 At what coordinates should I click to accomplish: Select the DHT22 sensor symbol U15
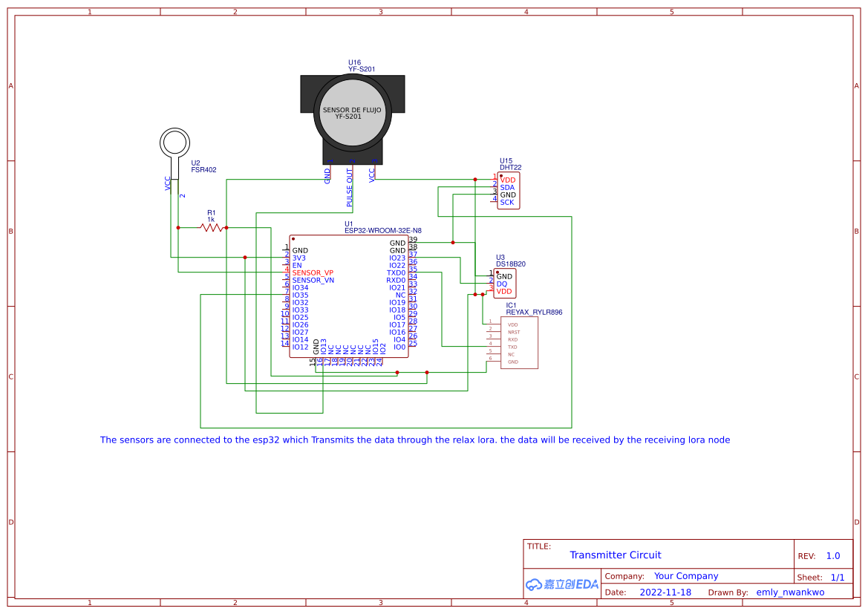point(507,190)
